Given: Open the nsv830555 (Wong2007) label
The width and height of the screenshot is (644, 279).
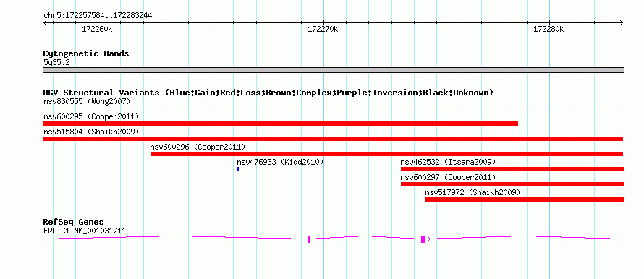Looking at the screenshot, I should tap(87, 101).
